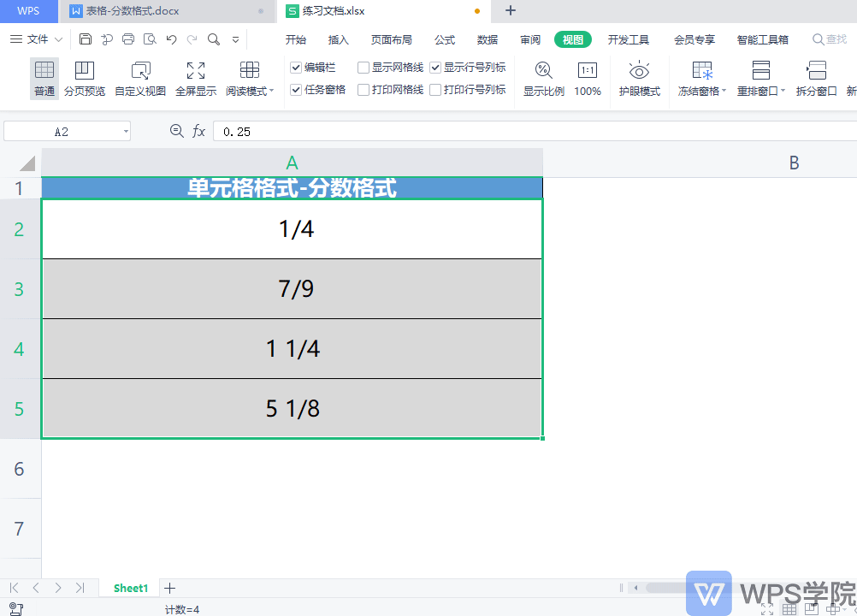Expand quick access toolbar customize arrow
Screen dimensions: 857x616
(235, 39)
